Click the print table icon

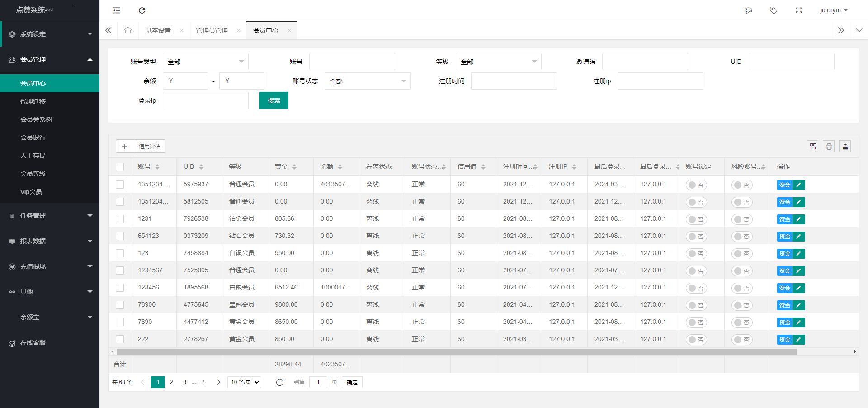click(829, 146)
